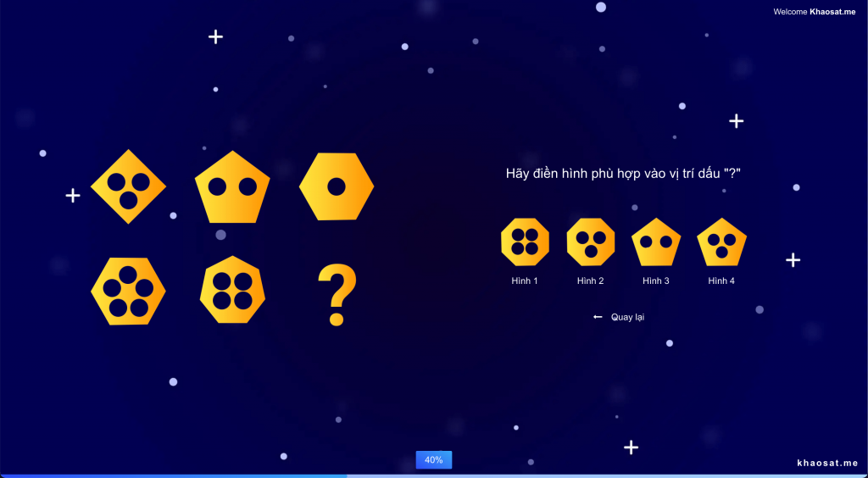Click the question text 'Hãy điền hình phù hợp'

[623, 173]
